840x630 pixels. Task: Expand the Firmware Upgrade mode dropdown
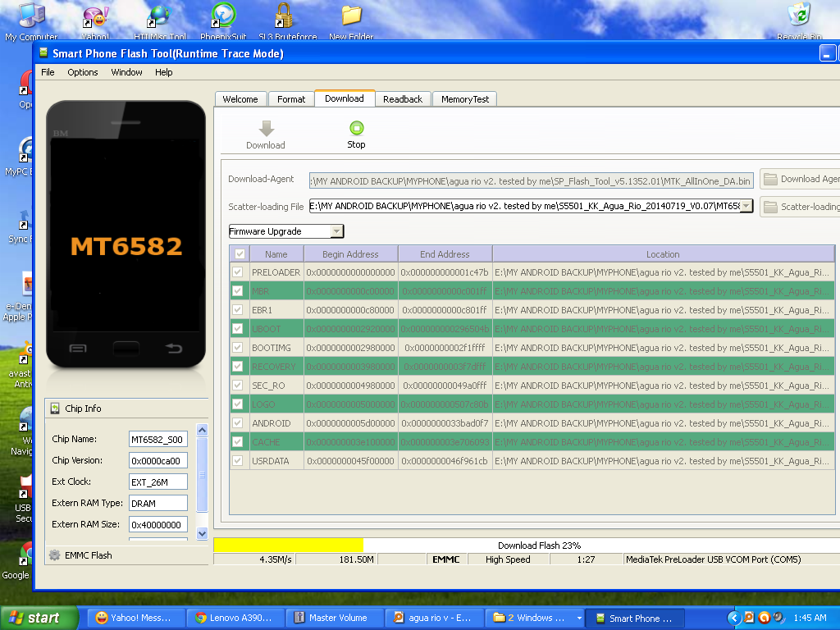click(337, 231)
